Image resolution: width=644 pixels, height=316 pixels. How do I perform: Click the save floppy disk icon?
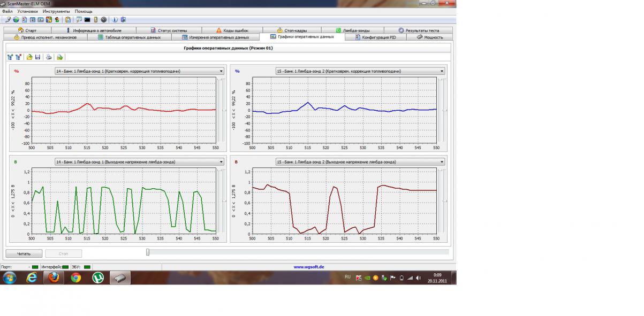pos(37,57)
